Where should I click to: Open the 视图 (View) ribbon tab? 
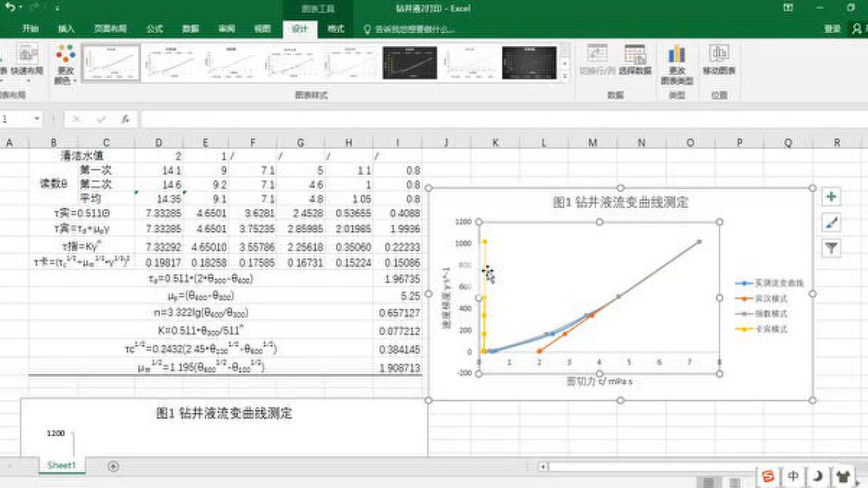262,28
